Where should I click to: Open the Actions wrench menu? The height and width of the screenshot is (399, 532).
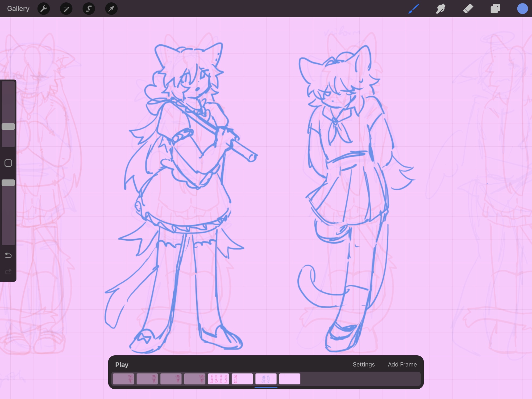44,9
